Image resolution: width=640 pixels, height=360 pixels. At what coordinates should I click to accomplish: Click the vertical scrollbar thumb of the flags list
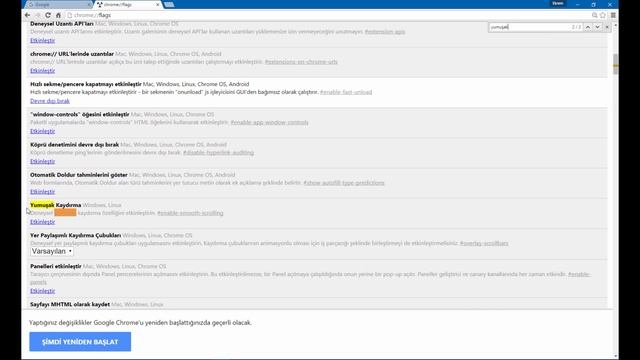pyautogui.click(x=615, y=63)
